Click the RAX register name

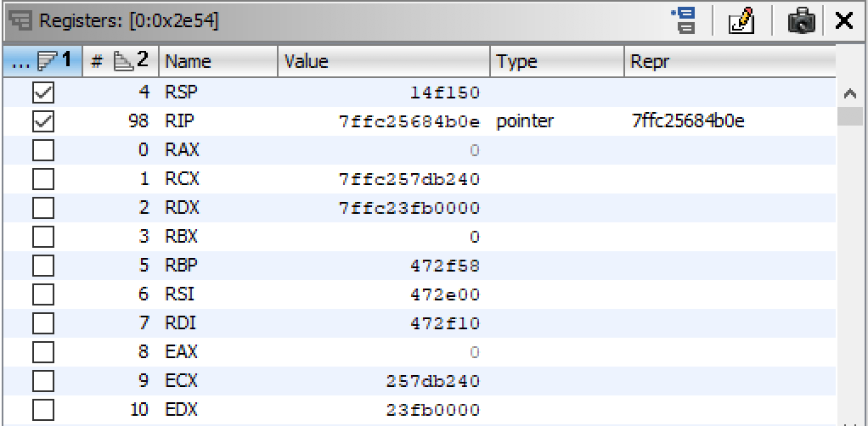click(x=182, y=150)
